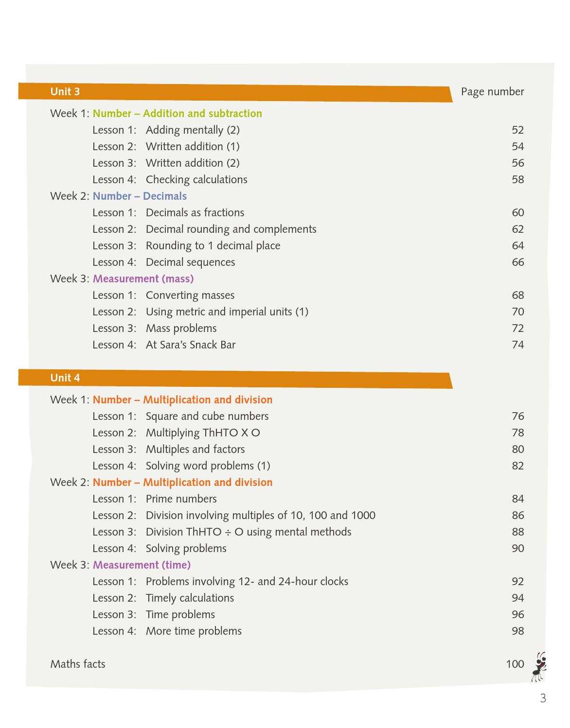The height and width of the screenshot is (728, 570).
Task: Click 'Number – Decimals' week heading
Action: point(140,196)
